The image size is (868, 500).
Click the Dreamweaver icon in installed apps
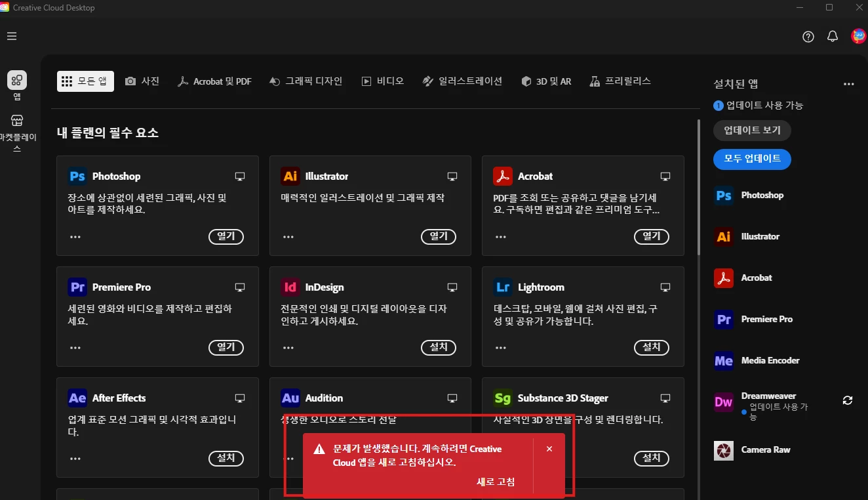tap(724, 402)
